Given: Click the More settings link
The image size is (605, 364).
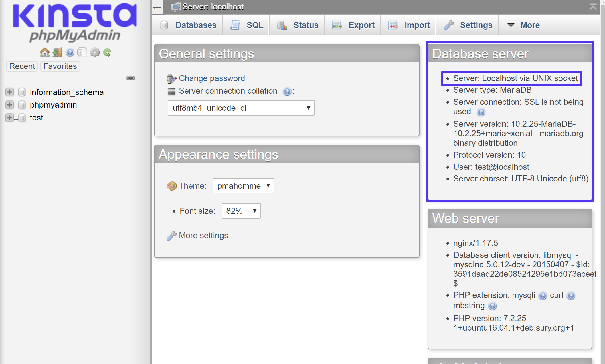Looking at the screenshot, I should pos(203,235).
